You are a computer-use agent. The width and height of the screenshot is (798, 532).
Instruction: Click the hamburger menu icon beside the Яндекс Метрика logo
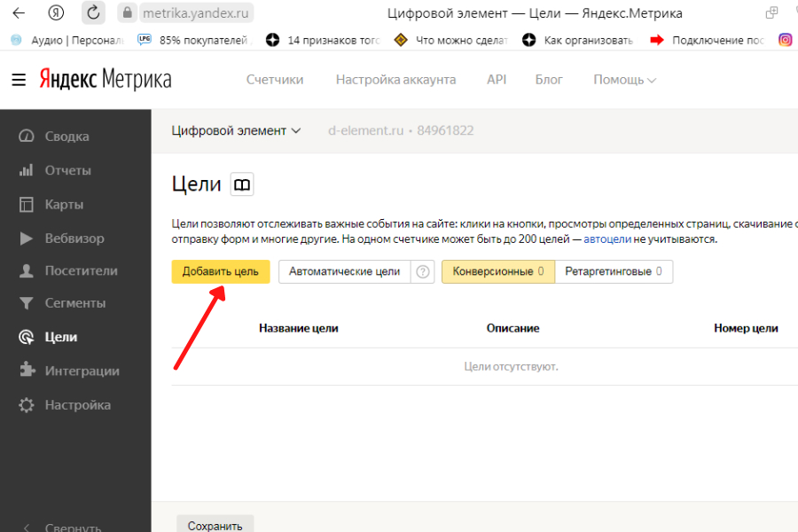(19, 80)
